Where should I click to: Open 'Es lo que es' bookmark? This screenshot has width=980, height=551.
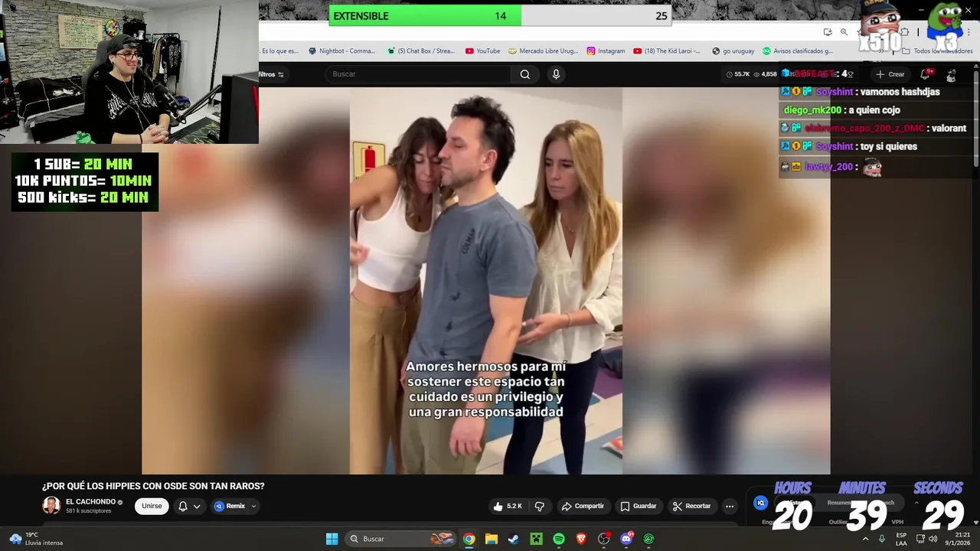click(x=279, y=51)
